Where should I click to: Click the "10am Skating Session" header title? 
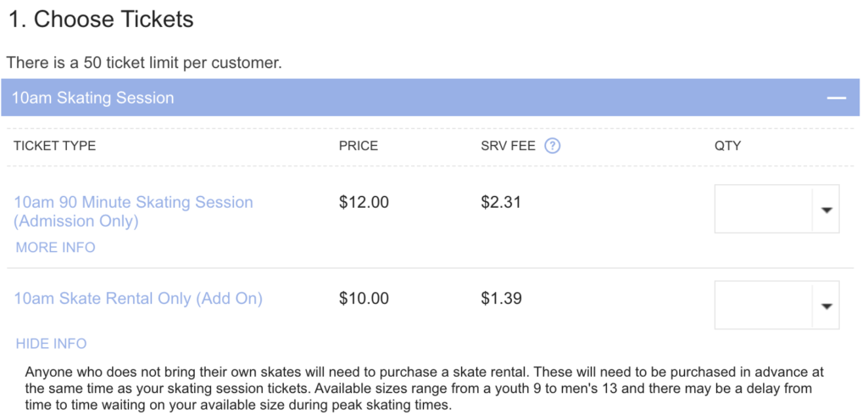click(93, 98)
